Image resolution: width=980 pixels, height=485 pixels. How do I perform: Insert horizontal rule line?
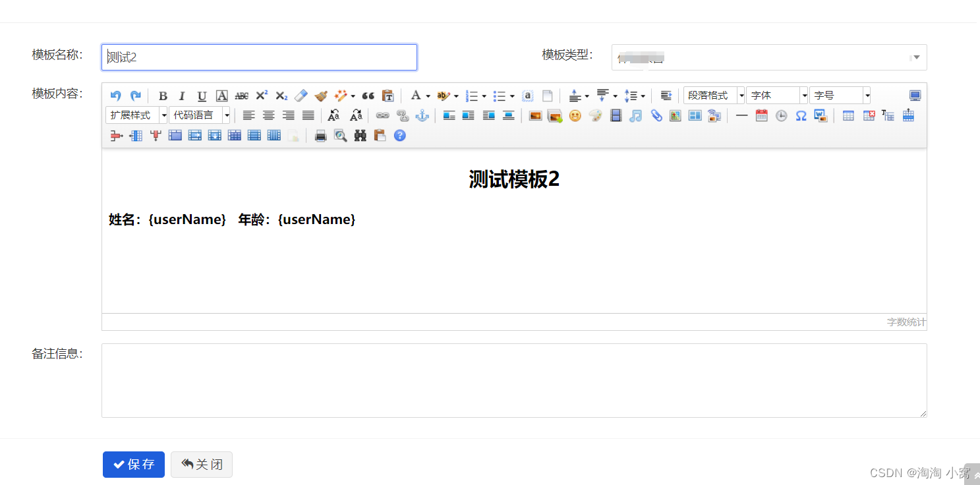point(741,115)
